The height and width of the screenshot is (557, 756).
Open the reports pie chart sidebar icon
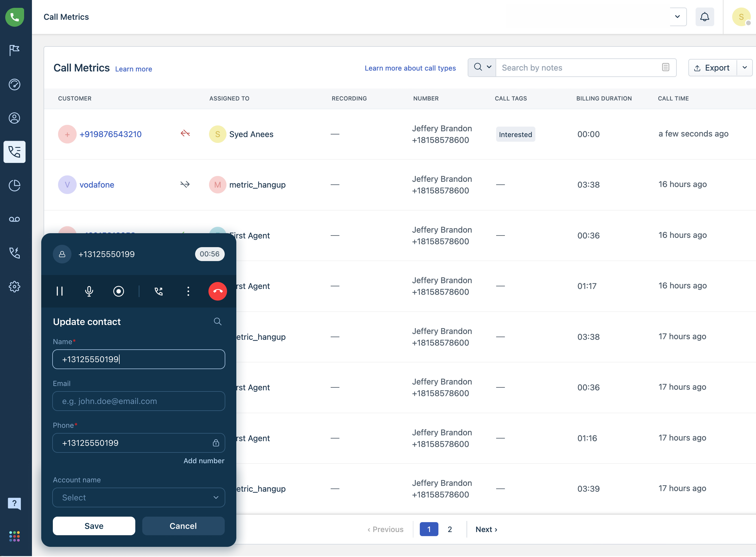(x=15, y=186)
